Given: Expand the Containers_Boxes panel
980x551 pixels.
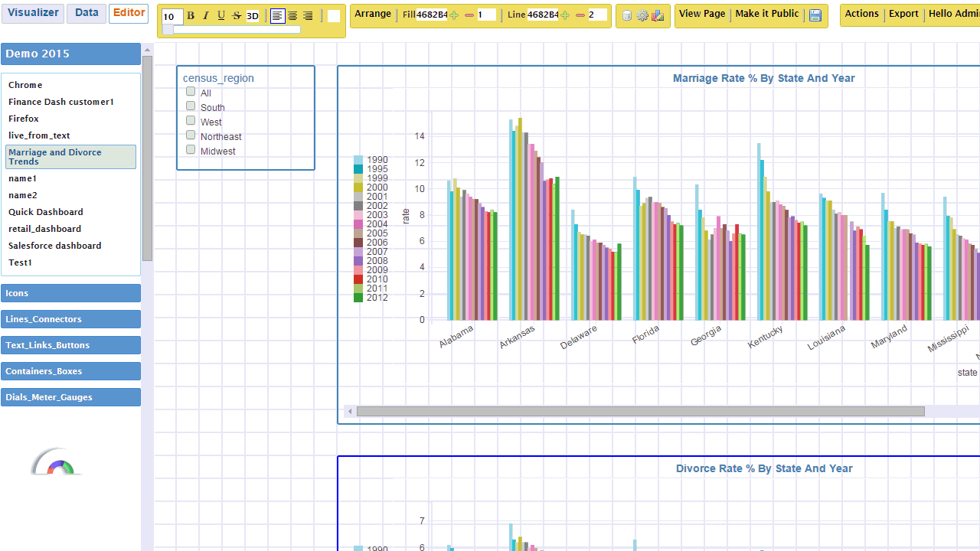Looking at the screenshot, I should click(70, 371).
